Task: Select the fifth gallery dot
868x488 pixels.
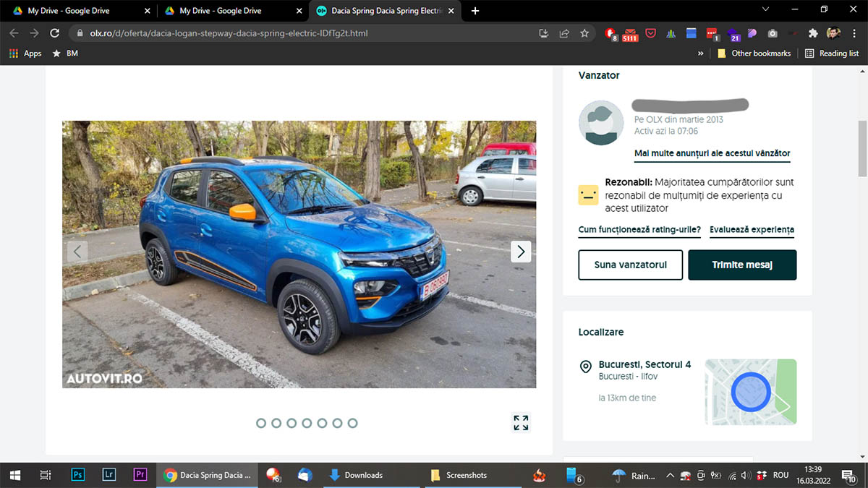Action: coord(322,423)
